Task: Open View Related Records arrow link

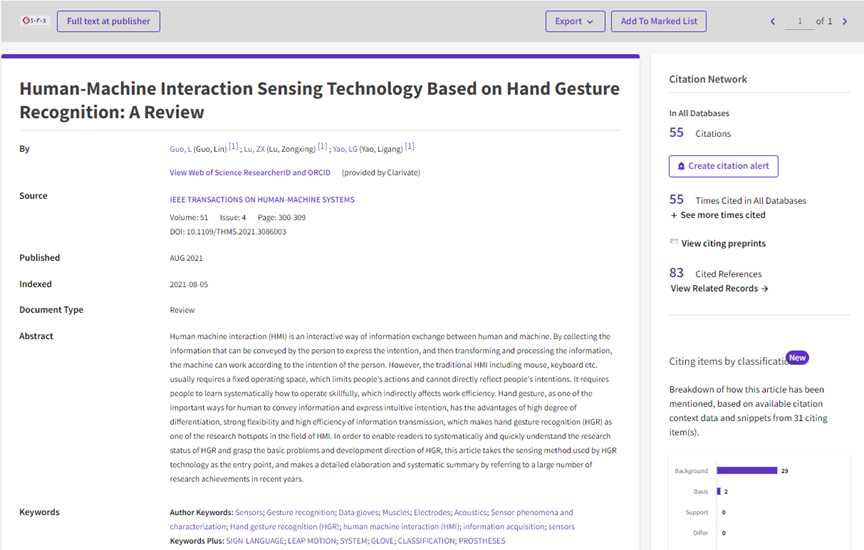Action: [x=719, y=289]
